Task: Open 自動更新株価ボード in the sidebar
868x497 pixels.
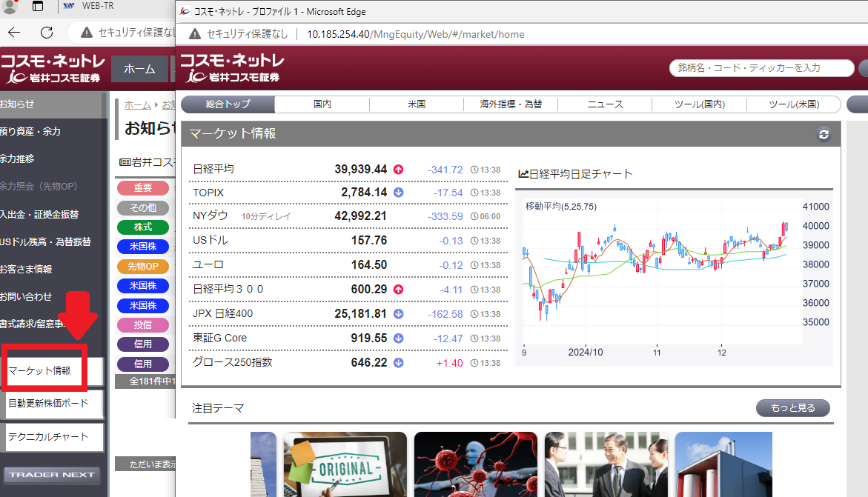Action: point(53,404)
